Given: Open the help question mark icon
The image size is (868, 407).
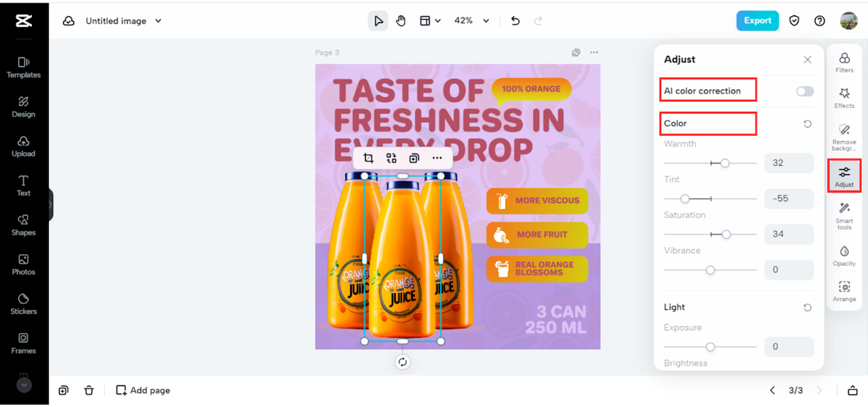Looking at the screenshot, I should (x=820, y=21).
